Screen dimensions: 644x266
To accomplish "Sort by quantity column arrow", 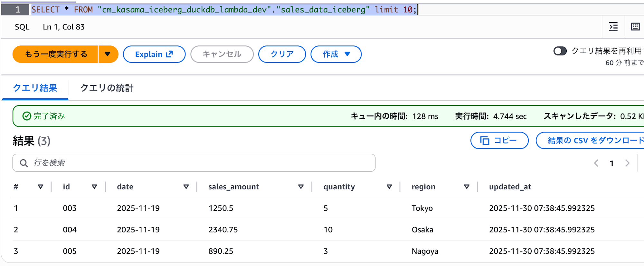I will [389, 187].
